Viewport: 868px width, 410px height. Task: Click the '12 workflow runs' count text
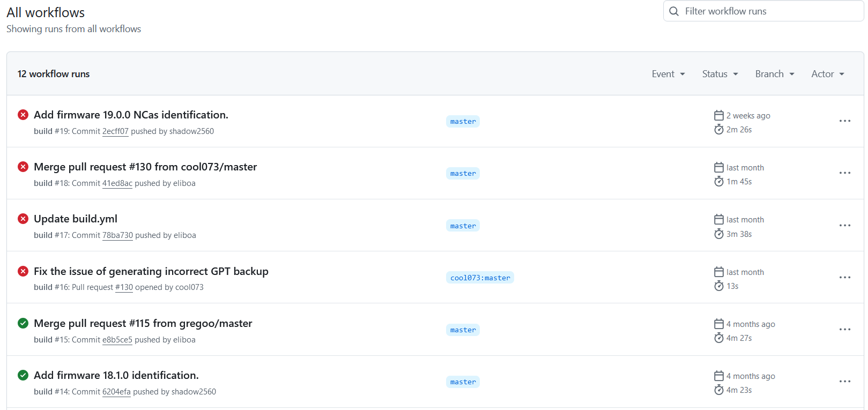click(x=54, y=74)
